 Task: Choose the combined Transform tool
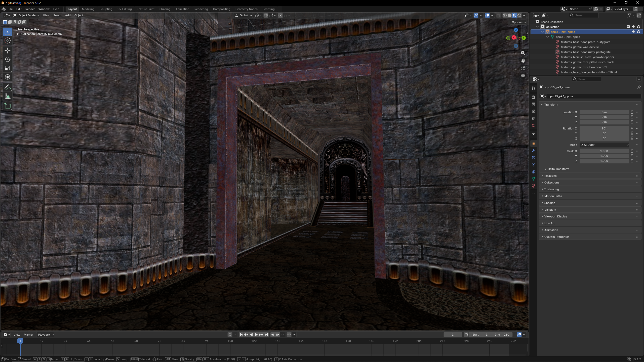click(x=8, y=77)
